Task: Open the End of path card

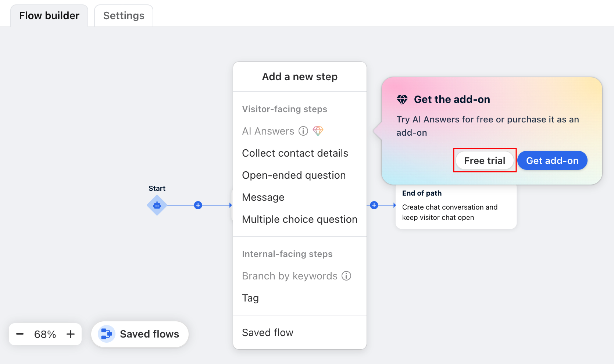Action: point(456,208)
